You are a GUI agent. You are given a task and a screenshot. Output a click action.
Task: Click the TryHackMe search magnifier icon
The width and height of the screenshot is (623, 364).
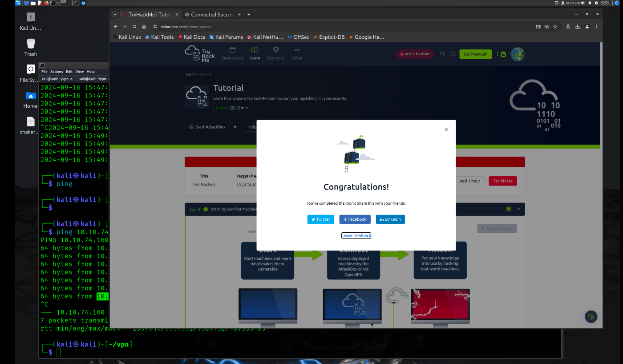click(x=442, y=54)
